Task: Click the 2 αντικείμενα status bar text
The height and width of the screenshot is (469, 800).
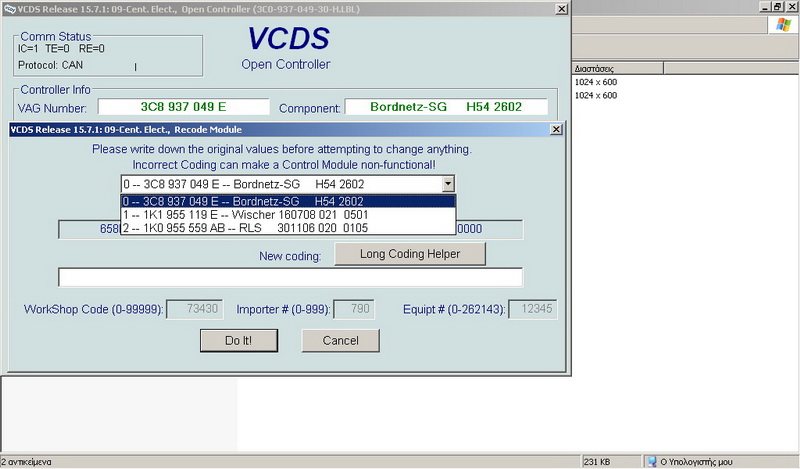Action: (27, 462)
